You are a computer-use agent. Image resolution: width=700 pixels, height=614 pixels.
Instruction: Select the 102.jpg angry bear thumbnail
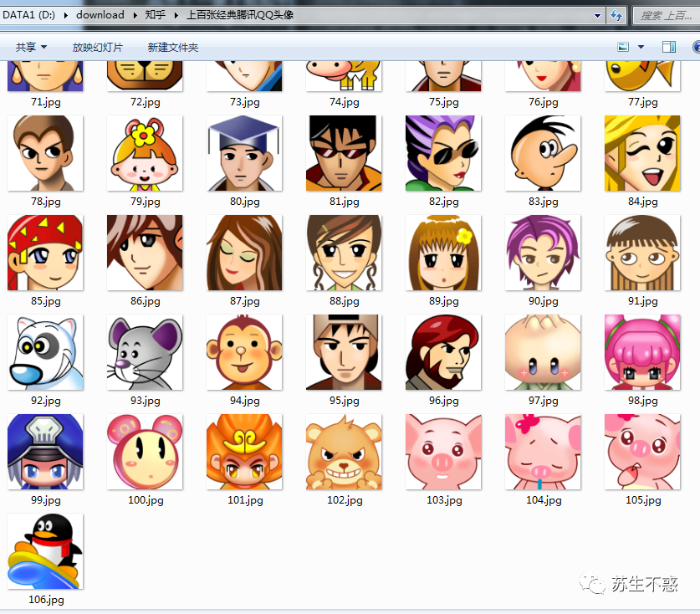tap(345, 452)
